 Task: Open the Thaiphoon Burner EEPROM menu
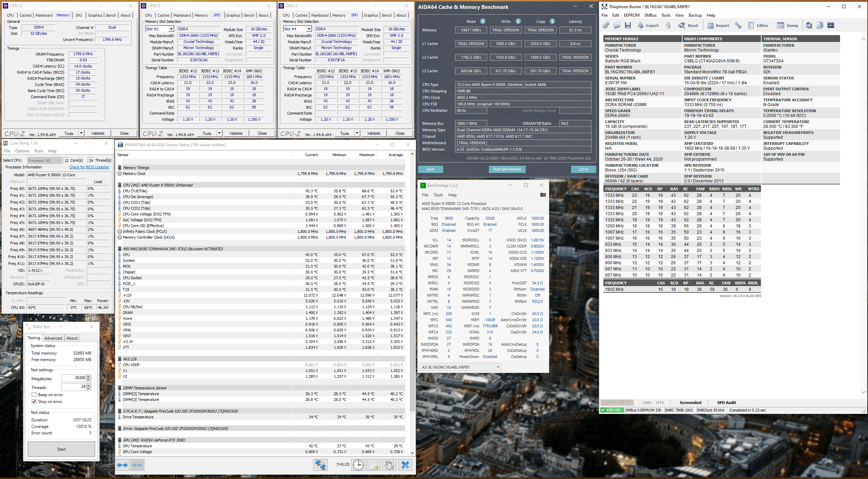(631, 15)
